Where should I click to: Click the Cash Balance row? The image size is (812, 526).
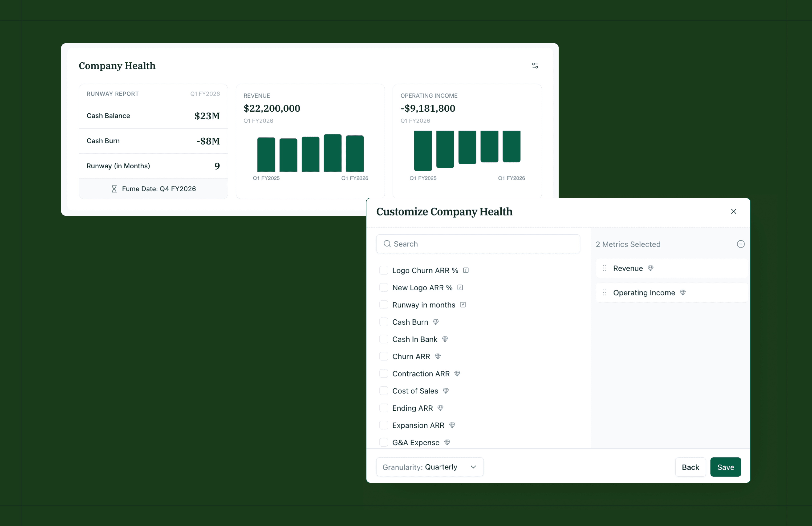point(153,116)
